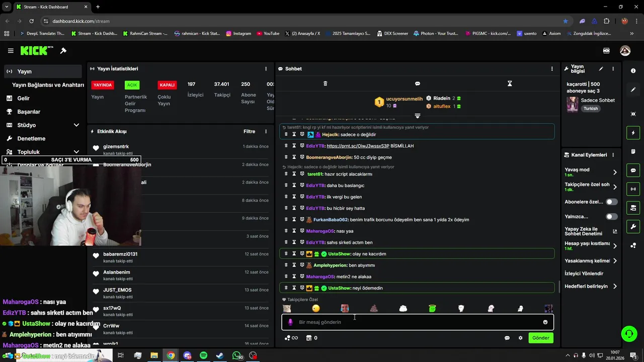This screenshot has height=362, width=644.
Task: Select Yayın in left sidebar
Action: coord(42,71)
